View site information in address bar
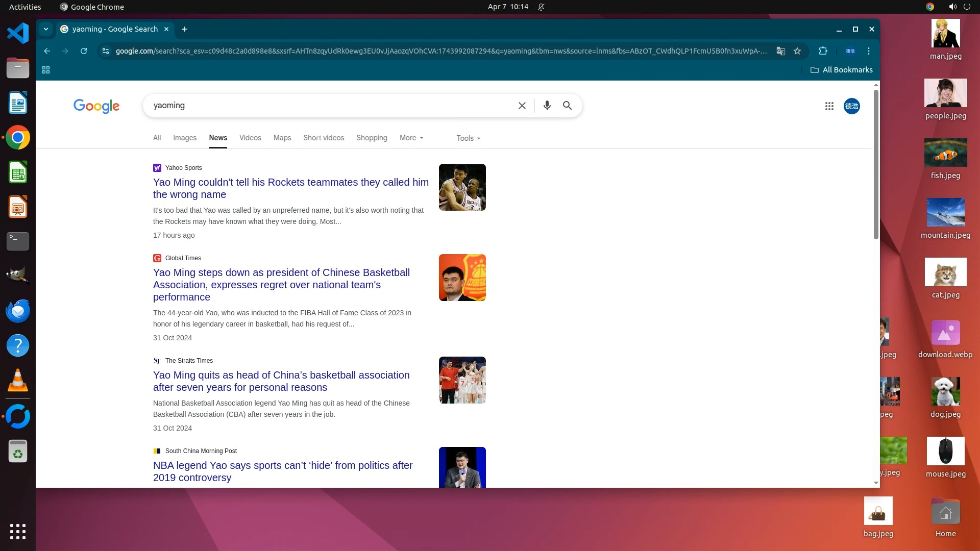The height and width of the screenshot is (551, 980). pos(106,51)
